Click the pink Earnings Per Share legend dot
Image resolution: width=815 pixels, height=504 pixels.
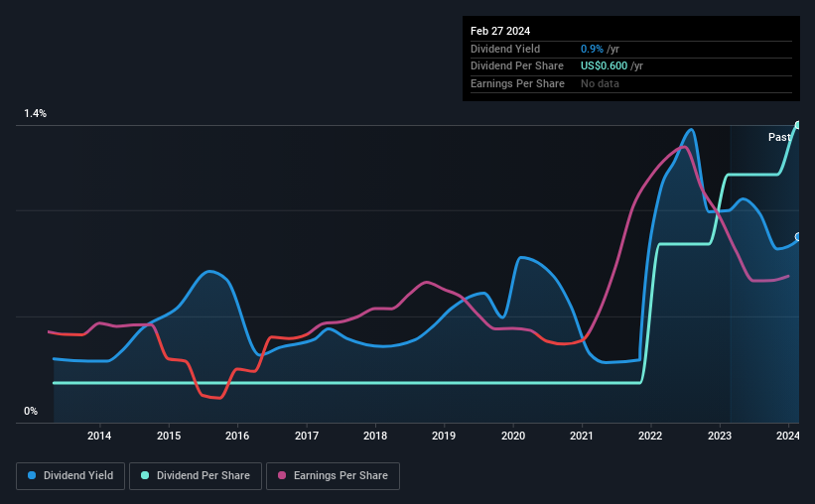coord(282,475)
